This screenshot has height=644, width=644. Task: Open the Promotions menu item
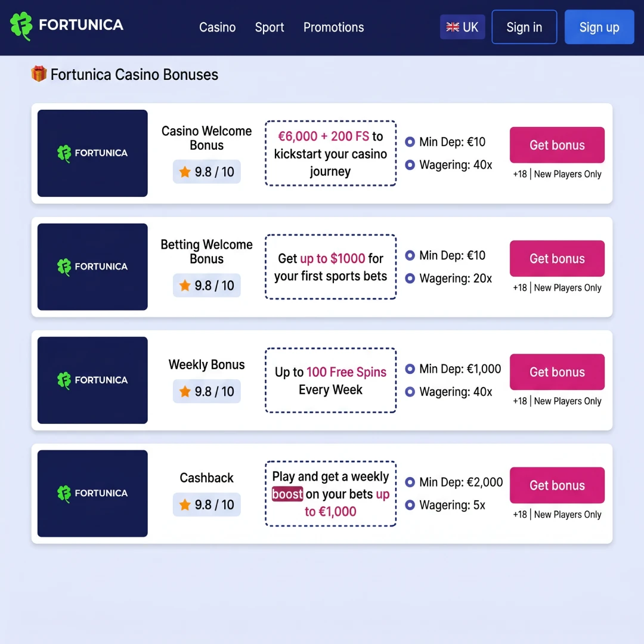tap(333, 27)
